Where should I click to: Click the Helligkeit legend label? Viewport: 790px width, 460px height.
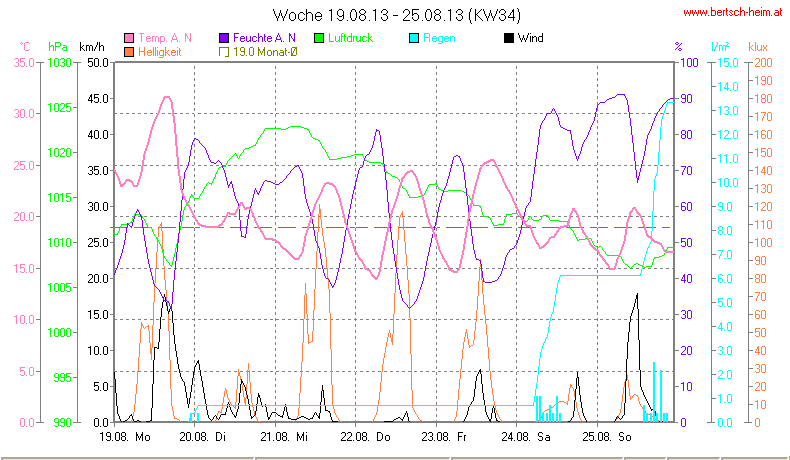160,52
